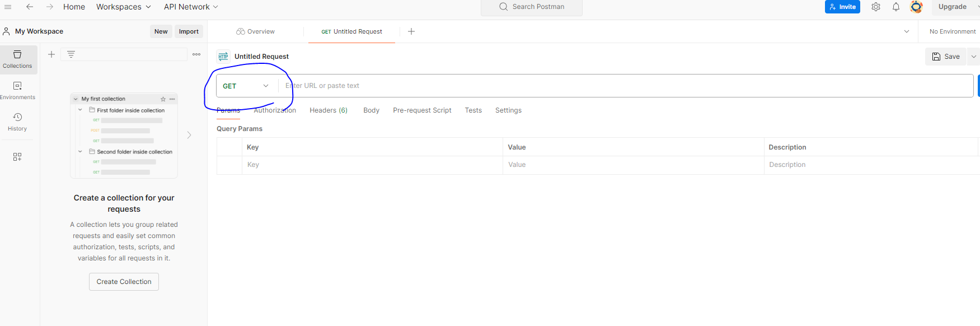The width and height of the screenshot is (980, 326).
Task: Click the Upgrade button
Action: pyautogui.click(x=952, y=7)
